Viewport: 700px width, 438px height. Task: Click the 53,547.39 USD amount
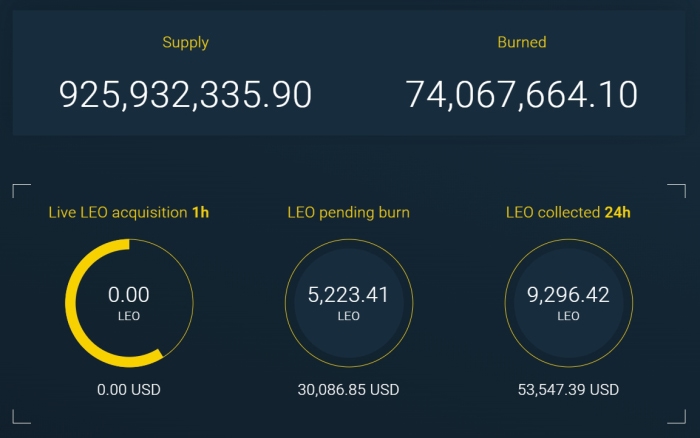click(567, 389)
